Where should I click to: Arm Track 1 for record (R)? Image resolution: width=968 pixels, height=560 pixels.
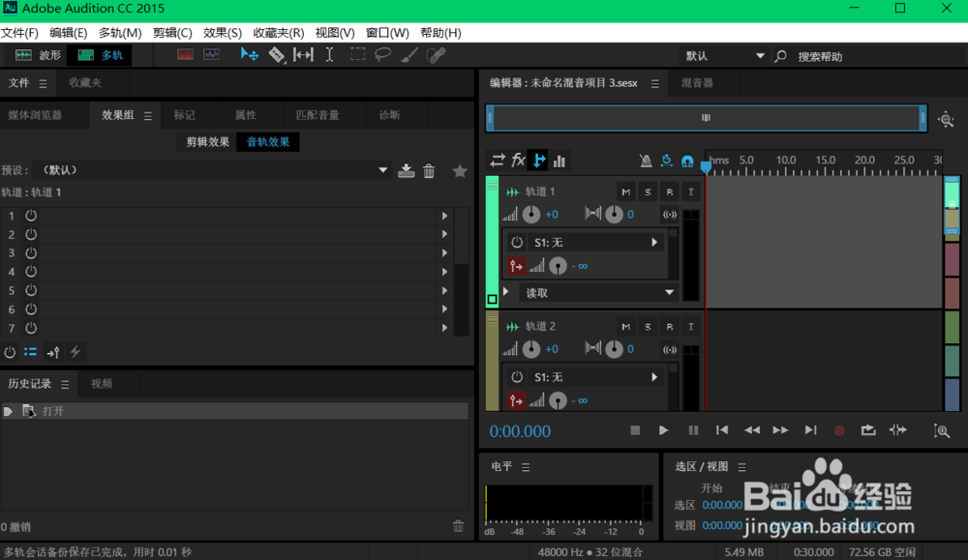tap(669, 192)
